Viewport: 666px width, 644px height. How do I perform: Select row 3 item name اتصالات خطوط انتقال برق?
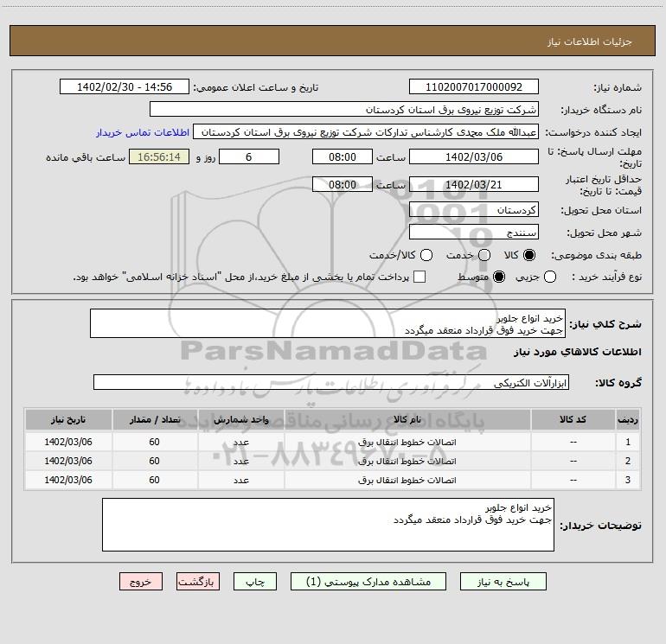pyautogui.click(x=407, y=480)
